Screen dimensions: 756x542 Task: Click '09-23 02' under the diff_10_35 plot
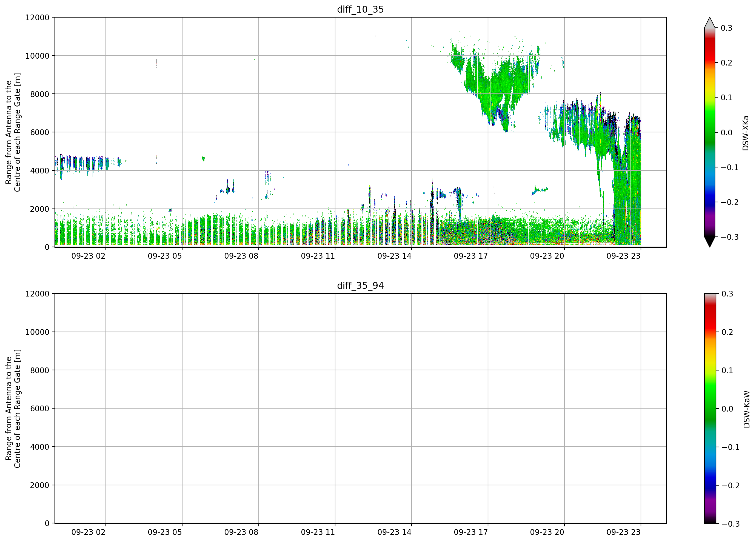(x=88, y=256)
